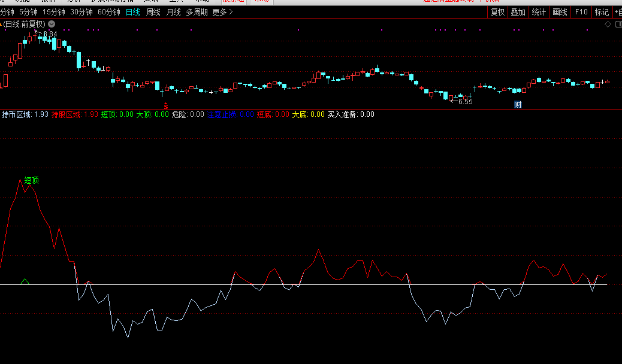Click the 短顶 label on indicator peak

pos(32,180)
